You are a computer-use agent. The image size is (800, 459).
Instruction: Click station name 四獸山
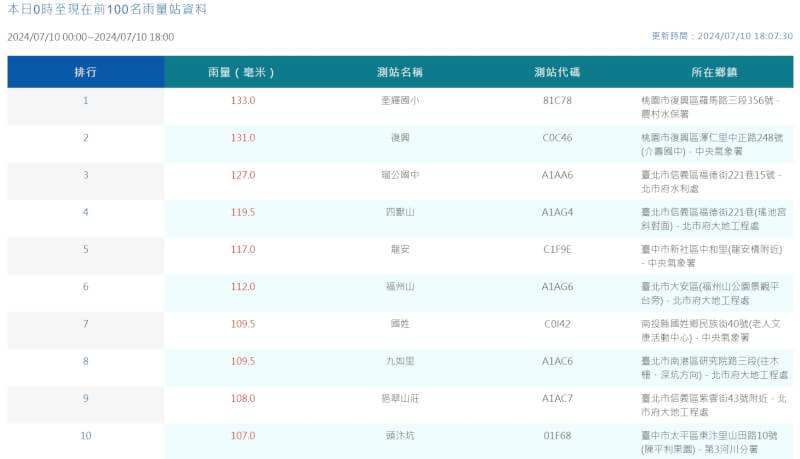point(400,212)
